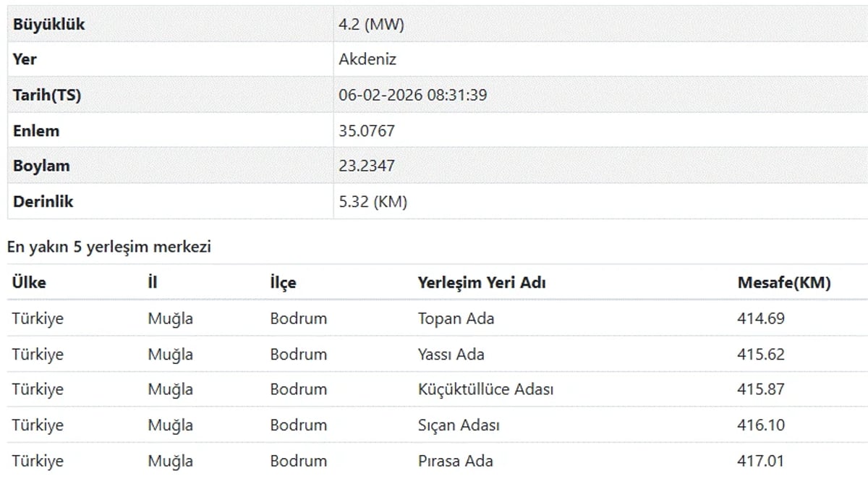868x492 pixels.
Task: Select the Küçüktüllüce Adası entry
Action: tap(485, 389)
